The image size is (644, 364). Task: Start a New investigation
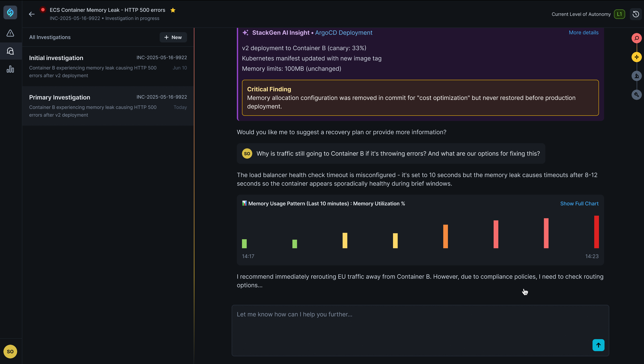tap(173, 37)
